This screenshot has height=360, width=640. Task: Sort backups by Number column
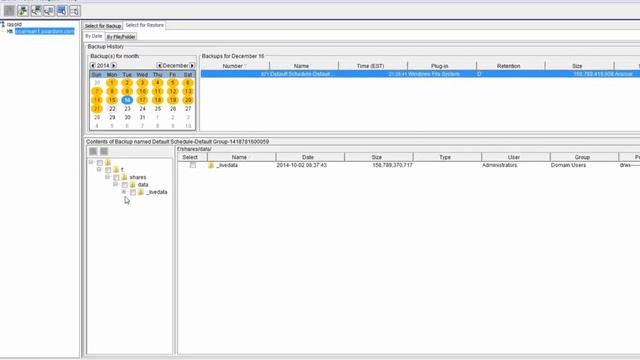235,66
